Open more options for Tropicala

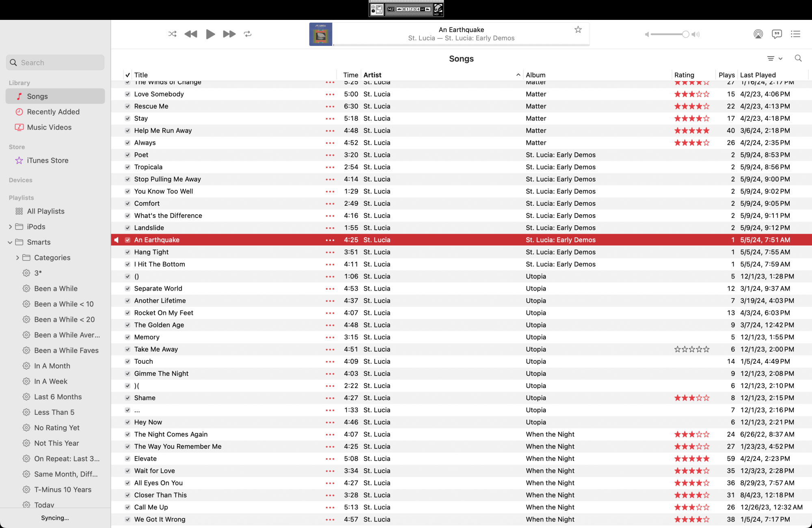click(330, 167)
